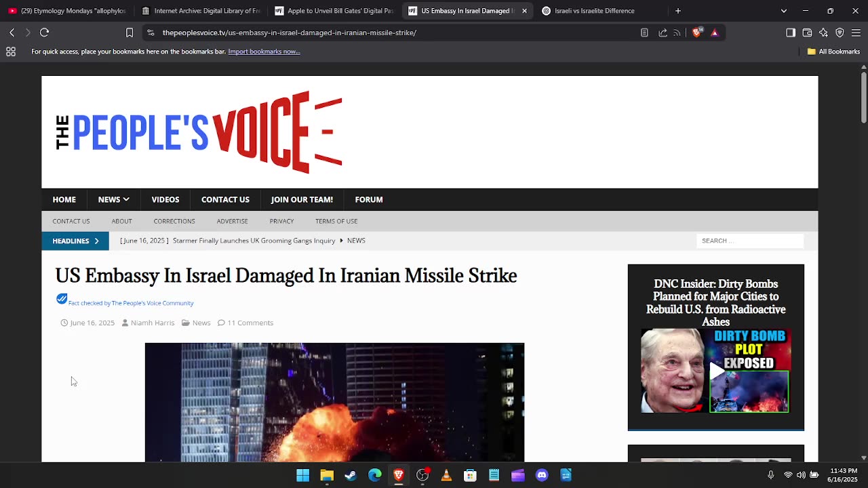The image size is (868, 488).
Task: Play the Dirty Bomb Plot Exposed video
Action: point(716,371)
